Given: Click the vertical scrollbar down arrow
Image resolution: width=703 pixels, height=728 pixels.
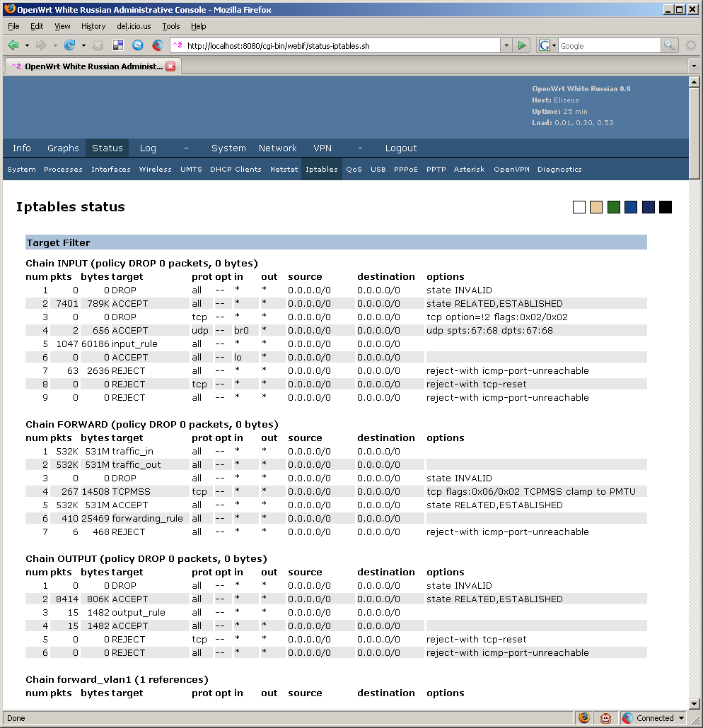Looking at the screenshot, I should [x=695, y=703].
